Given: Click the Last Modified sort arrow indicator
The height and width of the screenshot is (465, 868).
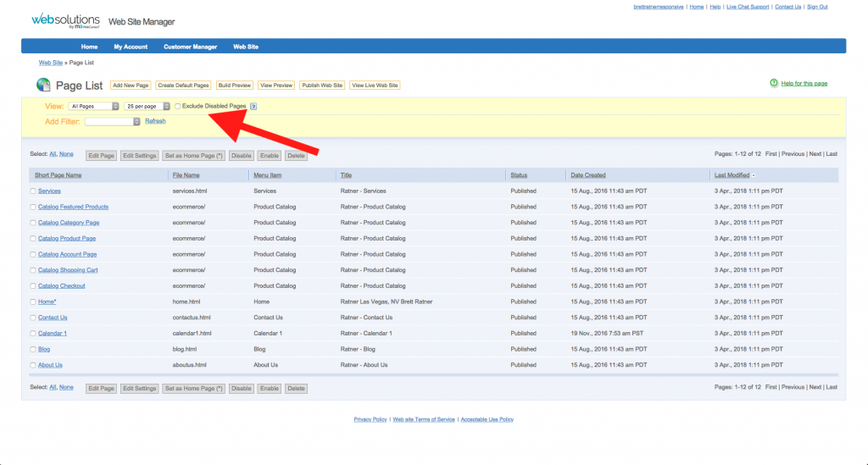Looking at the screenshot, I should coord(754,175).
